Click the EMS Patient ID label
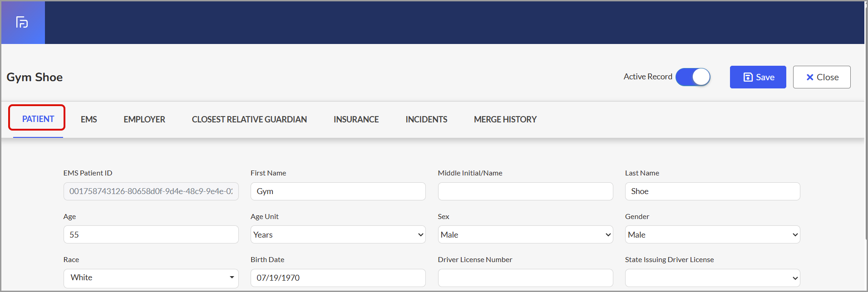This screenshot has height=292, width=868. pyautogui.click(x=88, y=173)
